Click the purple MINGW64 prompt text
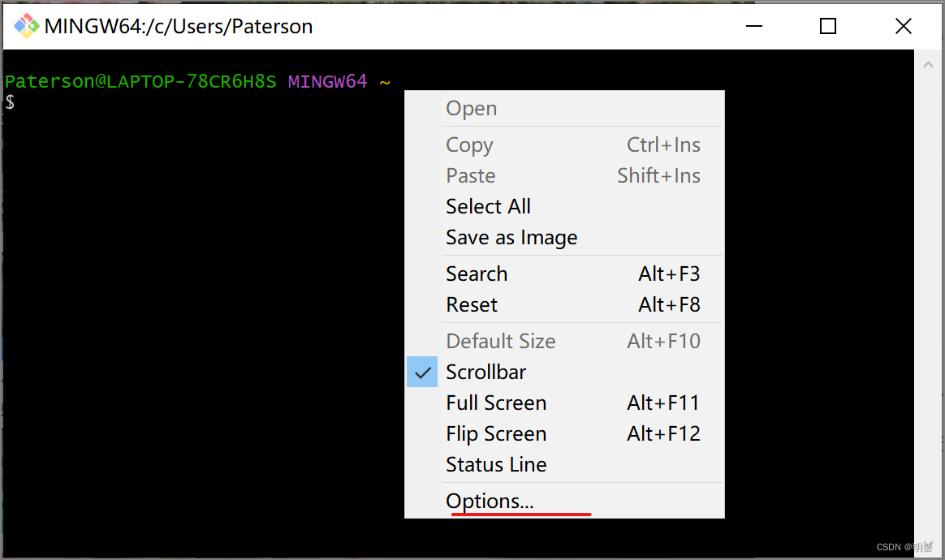This screenshot has width=945, height=560. (327, 81)
